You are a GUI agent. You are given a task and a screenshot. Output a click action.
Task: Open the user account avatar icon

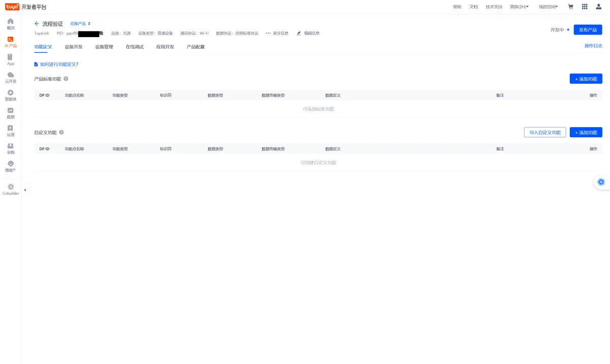click(598, 7)
